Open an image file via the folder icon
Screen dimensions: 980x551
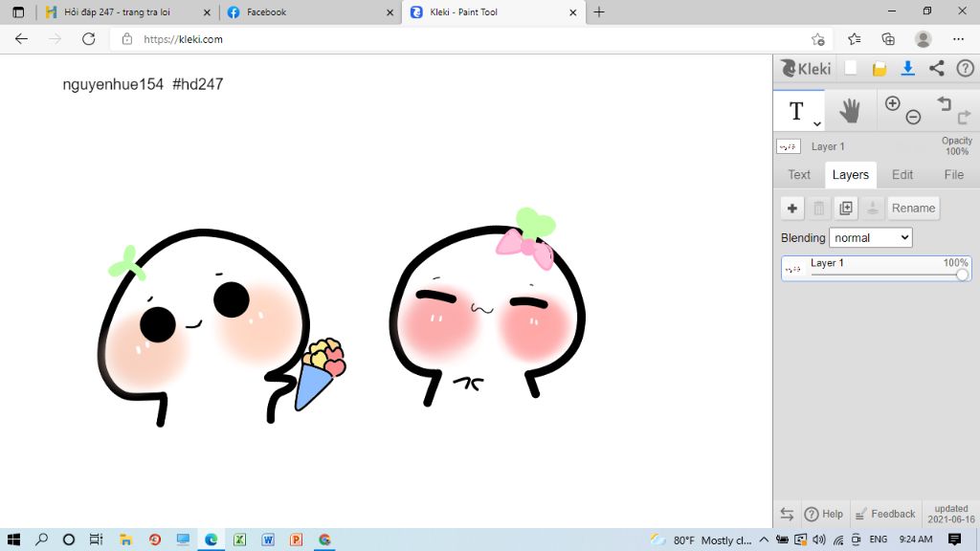[880, 69]
